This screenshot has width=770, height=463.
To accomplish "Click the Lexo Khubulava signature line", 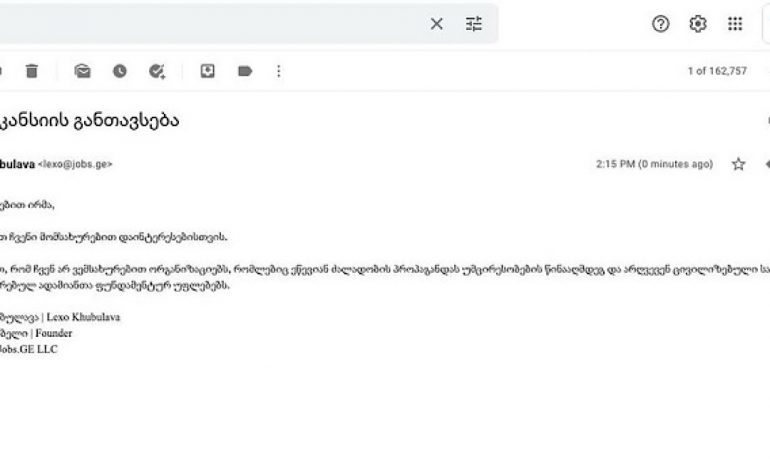I will click(x=60, y=317).
